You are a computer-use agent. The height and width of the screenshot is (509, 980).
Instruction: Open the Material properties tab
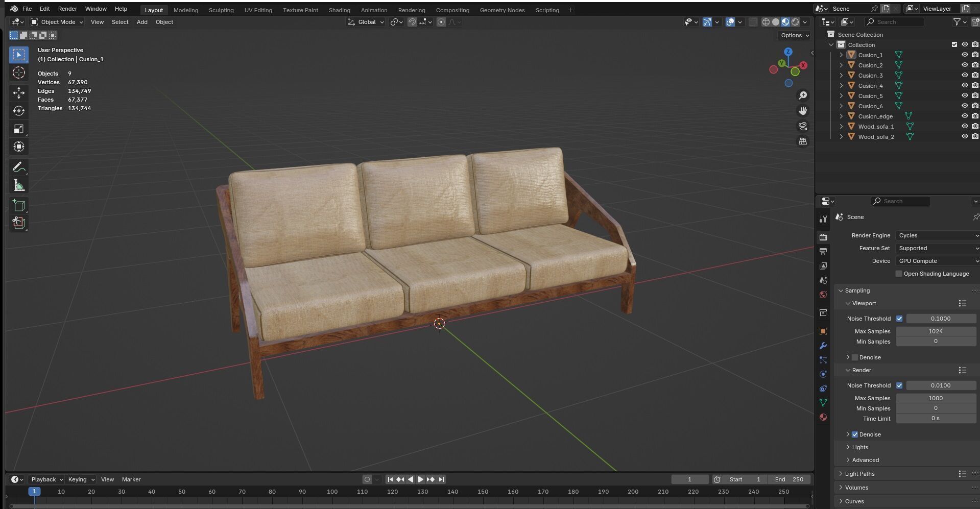tap(823, 417)
